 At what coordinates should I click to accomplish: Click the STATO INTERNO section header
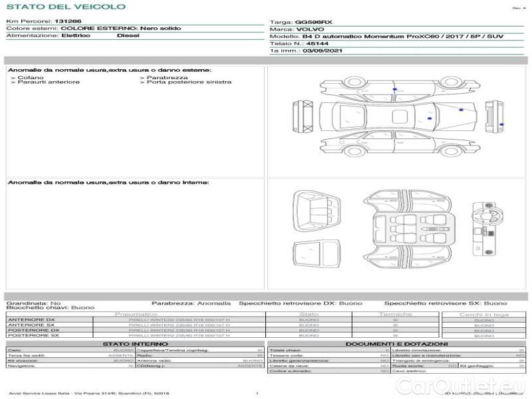click(135, 344)
